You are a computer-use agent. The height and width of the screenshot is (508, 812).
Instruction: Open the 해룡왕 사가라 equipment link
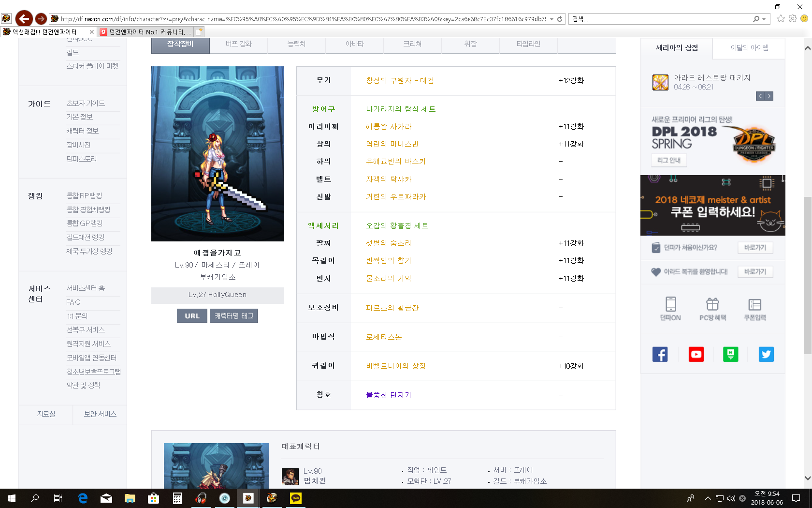pos(389,127)
